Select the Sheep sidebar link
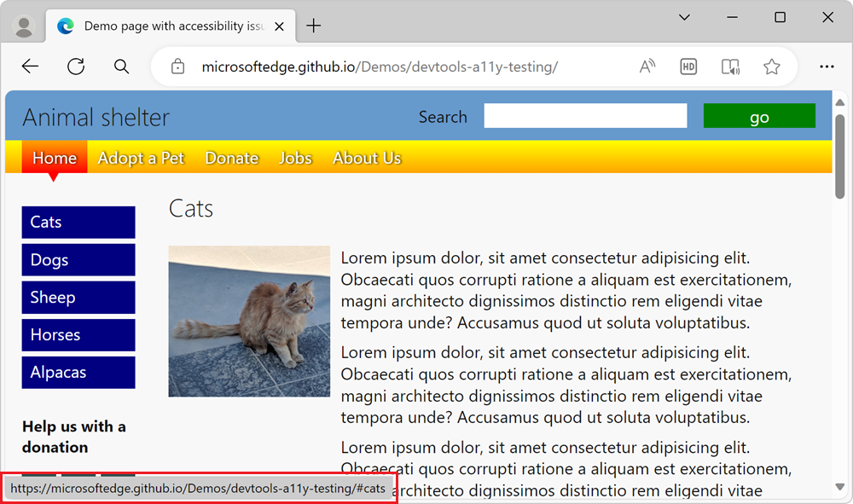Image resolution: width=853 pixels, height=504 pixels. pos(78,298)
